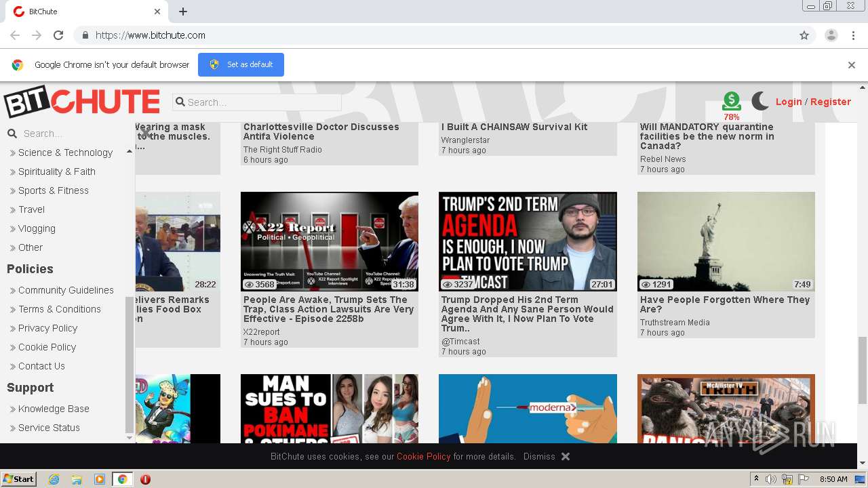Screen dimensions: 868x488
Task: Reload the page
Action: (58, 35)
